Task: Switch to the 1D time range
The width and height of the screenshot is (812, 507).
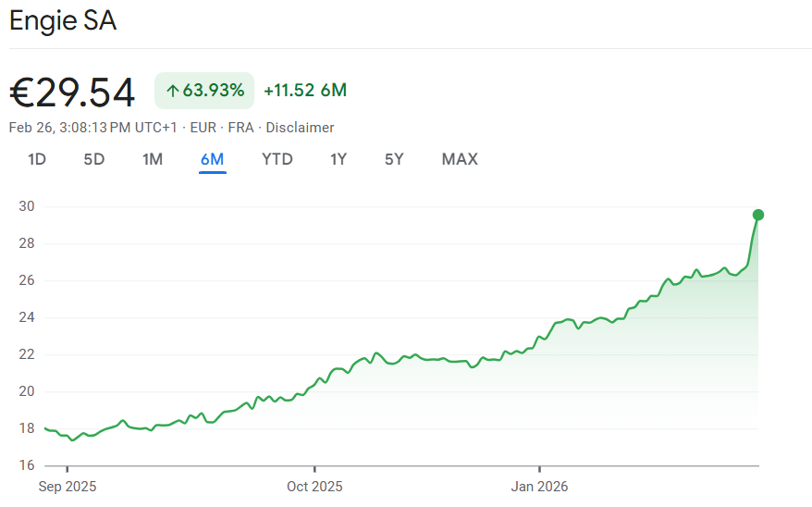Action: (x=37, y=159)
